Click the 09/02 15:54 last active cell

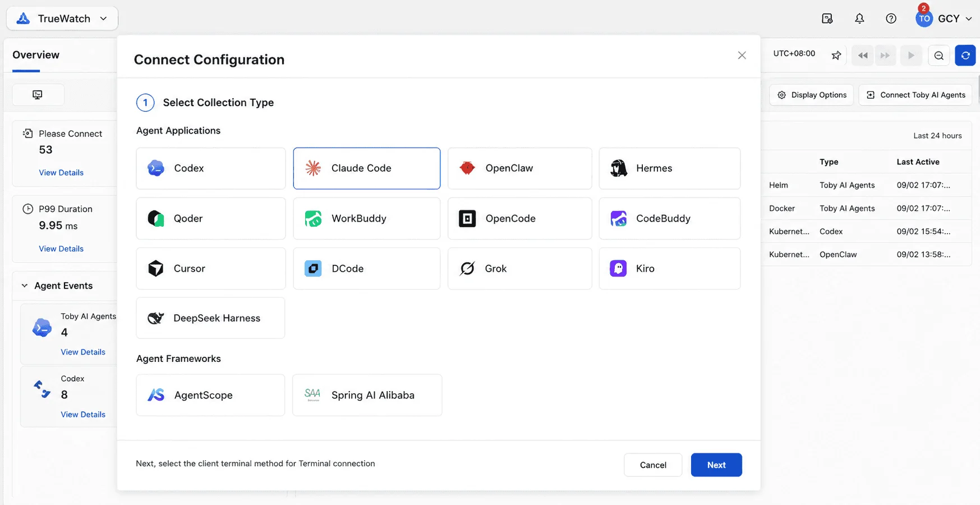tap(923, 231)
